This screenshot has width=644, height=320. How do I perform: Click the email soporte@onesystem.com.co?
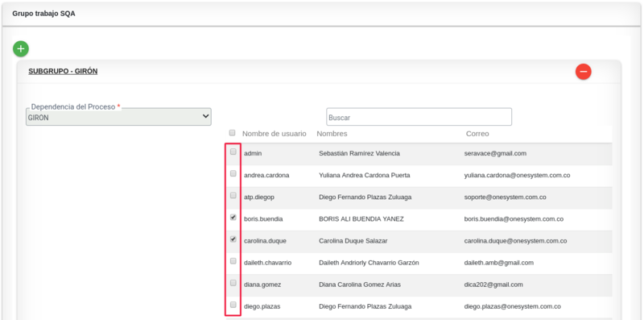coord(506,197)
